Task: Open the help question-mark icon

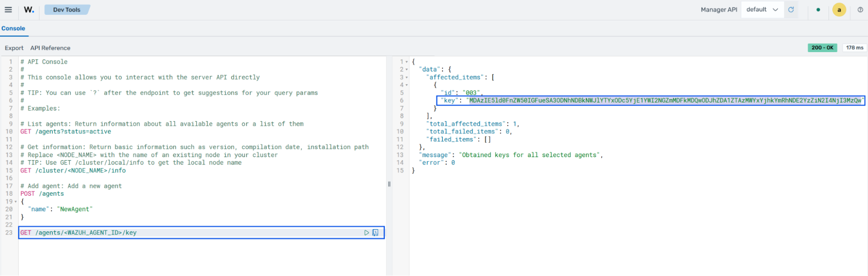Action: [x=860, y=10]
